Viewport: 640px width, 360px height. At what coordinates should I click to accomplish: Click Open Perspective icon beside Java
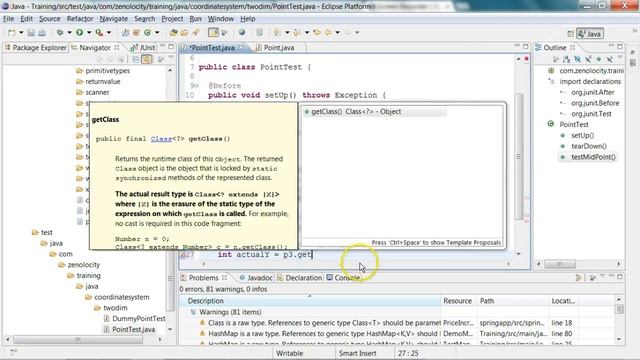click(x=571, y=33)
